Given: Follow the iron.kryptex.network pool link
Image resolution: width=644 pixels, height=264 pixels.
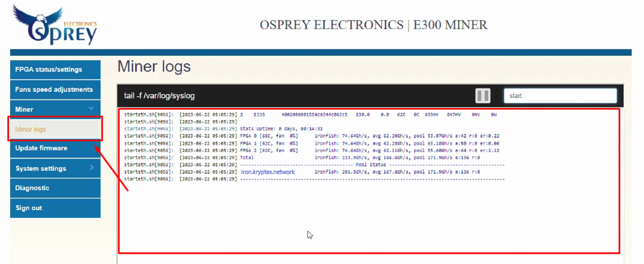Looking at the screenshot, I should (268, 172).
